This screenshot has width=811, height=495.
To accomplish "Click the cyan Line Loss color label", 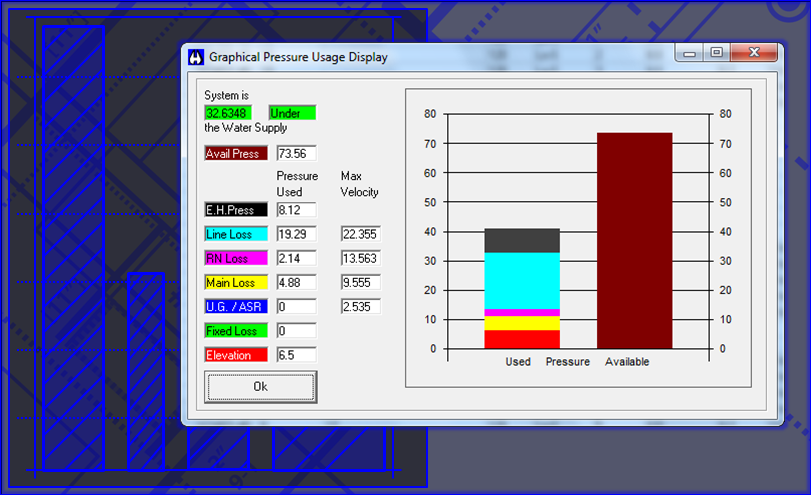I will [x=235, y=234].
